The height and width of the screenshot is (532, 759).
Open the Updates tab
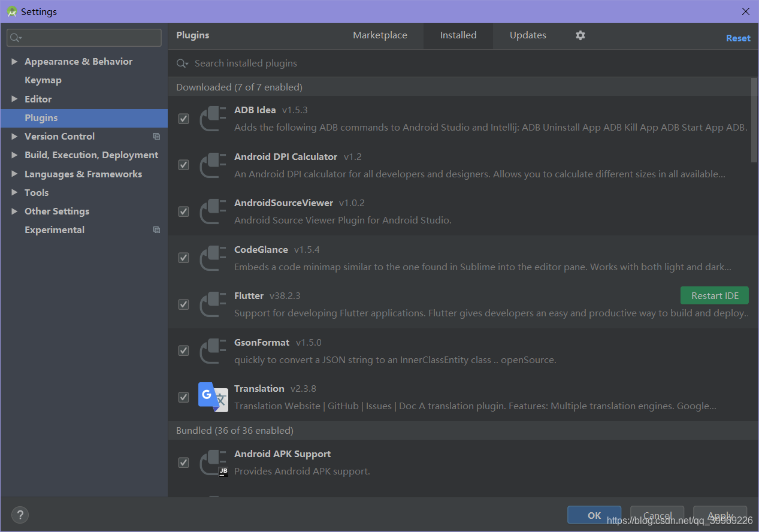(x=527, y=35)
